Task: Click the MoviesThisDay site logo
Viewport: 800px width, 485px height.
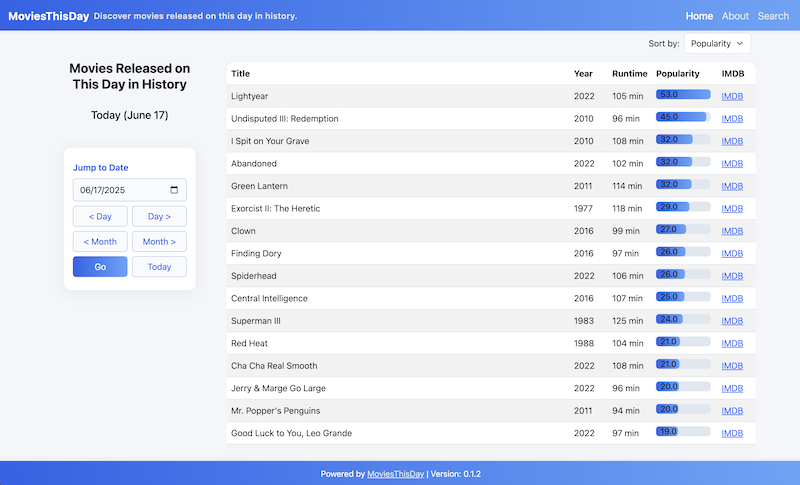Action: tap(48, 16)
